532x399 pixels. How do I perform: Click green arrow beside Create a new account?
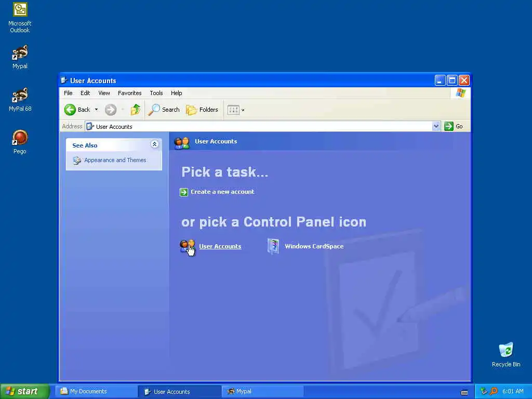(183, 192)
